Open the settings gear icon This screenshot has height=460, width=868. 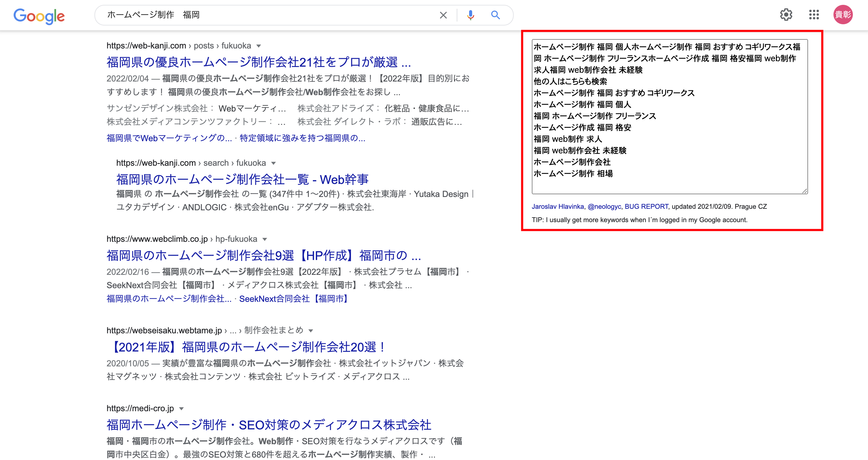coord(786,15)
